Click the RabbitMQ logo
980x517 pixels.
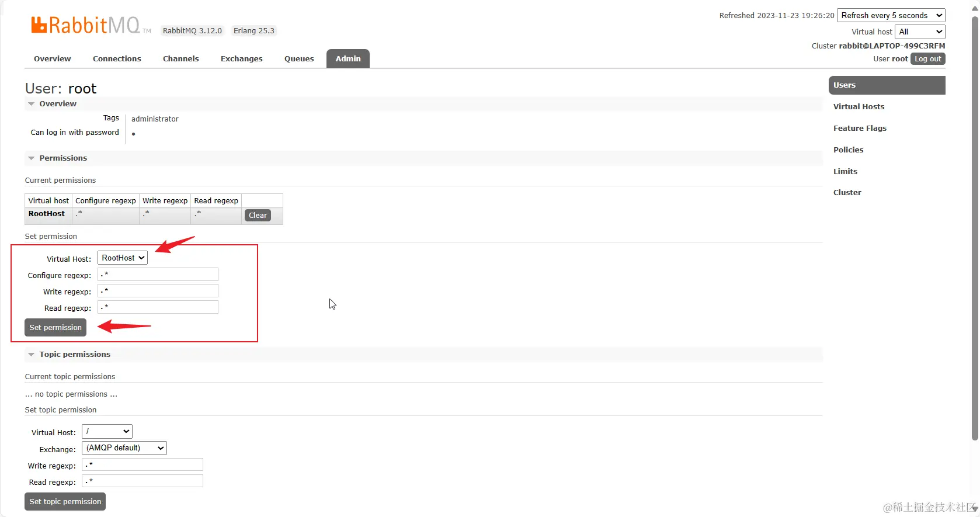click(x=91, y=25)
